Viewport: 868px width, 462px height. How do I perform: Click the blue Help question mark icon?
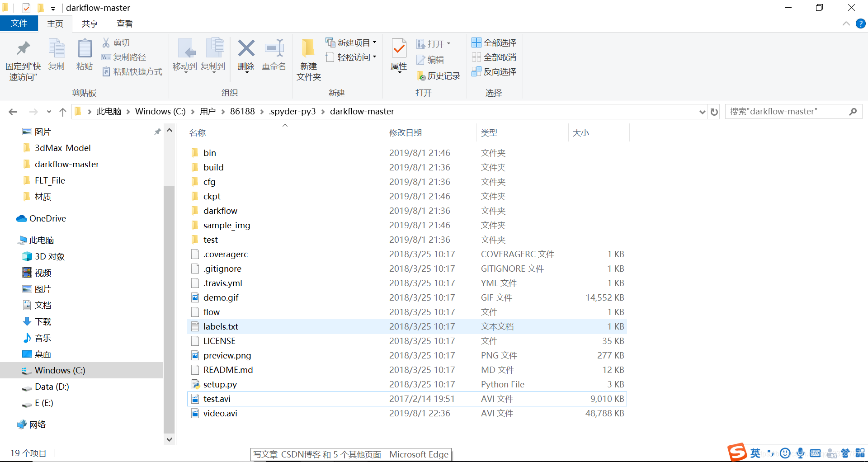coord(861,24)
